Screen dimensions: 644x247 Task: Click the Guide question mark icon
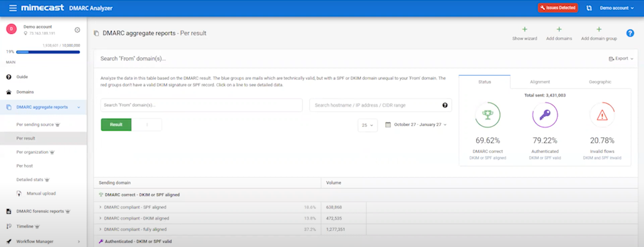coord(9,77)
